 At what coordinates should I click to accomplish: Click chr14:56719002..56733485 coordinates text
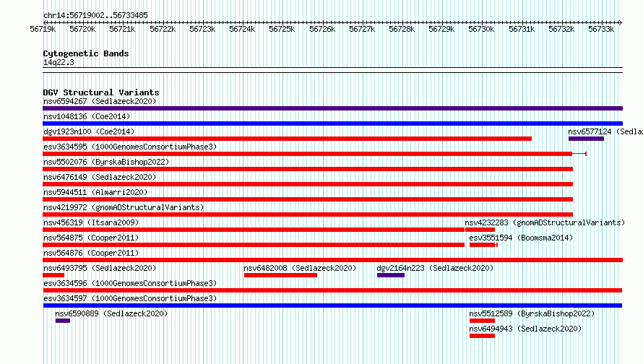(95, 15)
